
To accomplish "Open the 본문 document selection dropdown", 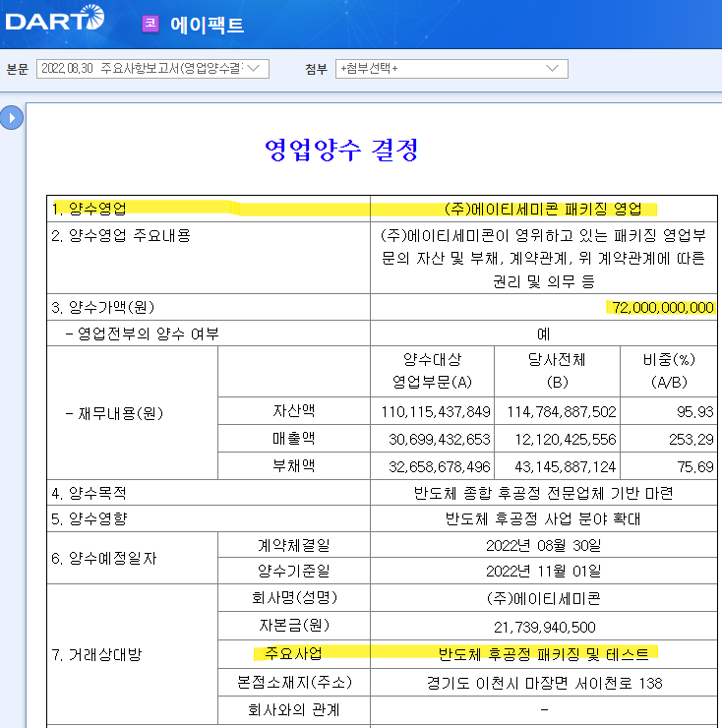I will [x=152, y=69].
